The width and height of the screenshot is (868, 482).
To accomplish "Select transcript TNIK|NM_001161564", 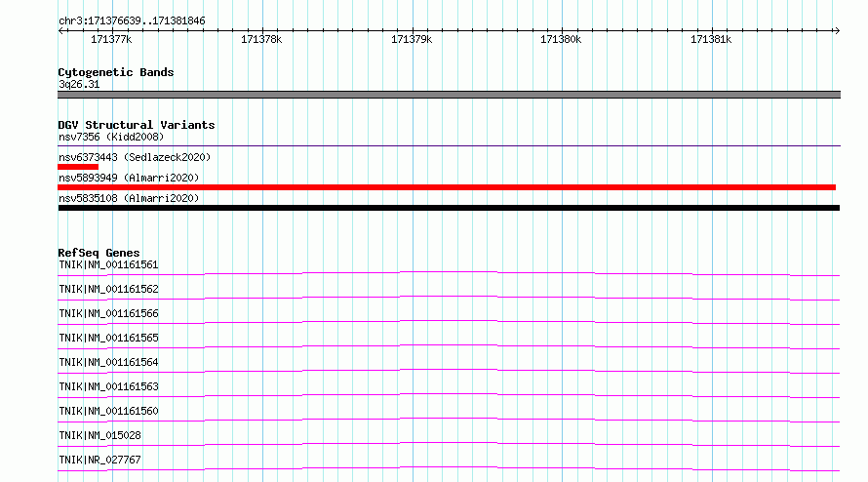I will pyautogui.click(x=108, y=362).
